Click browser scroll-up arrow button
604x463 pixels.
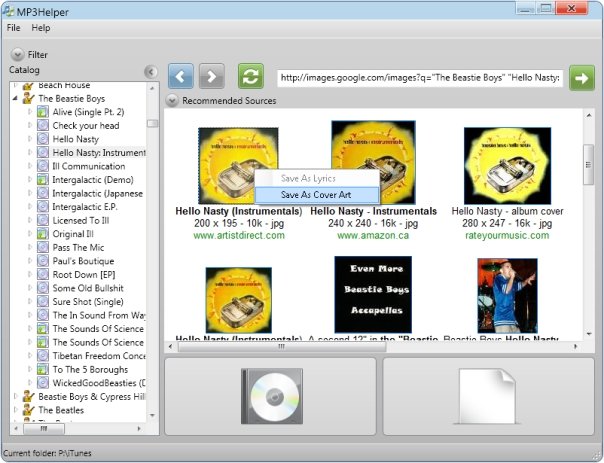click(x=589, y=115)
